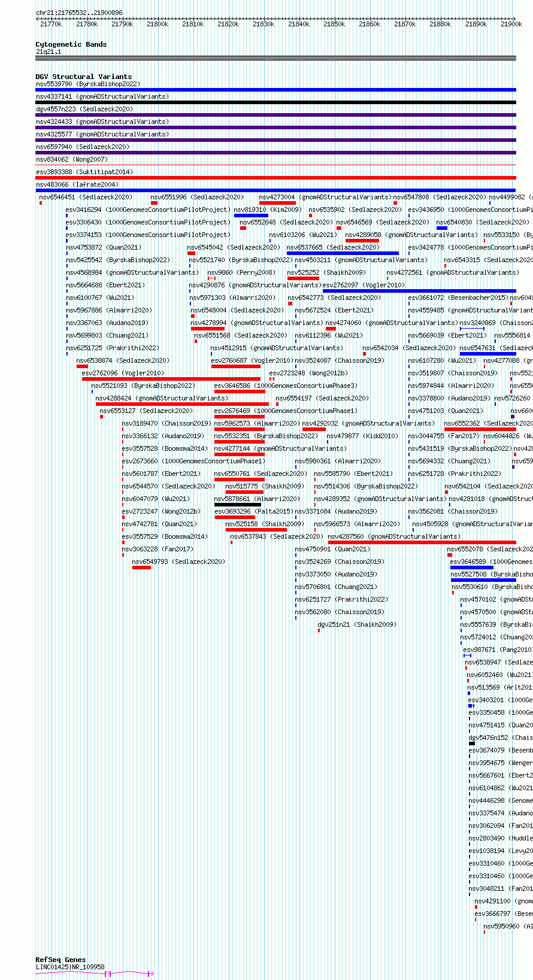The width and height of the screenshot is (533, 980).
Task: Open nsv4273004 gnomAD variant label
Action: (x=326, y=198)
